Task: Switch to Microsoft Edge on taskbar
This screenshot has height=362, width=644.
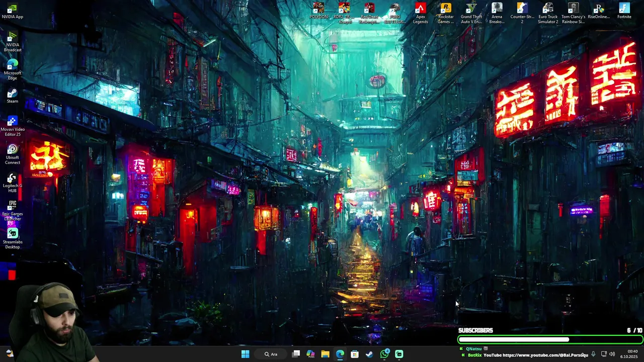Action: 340,354
